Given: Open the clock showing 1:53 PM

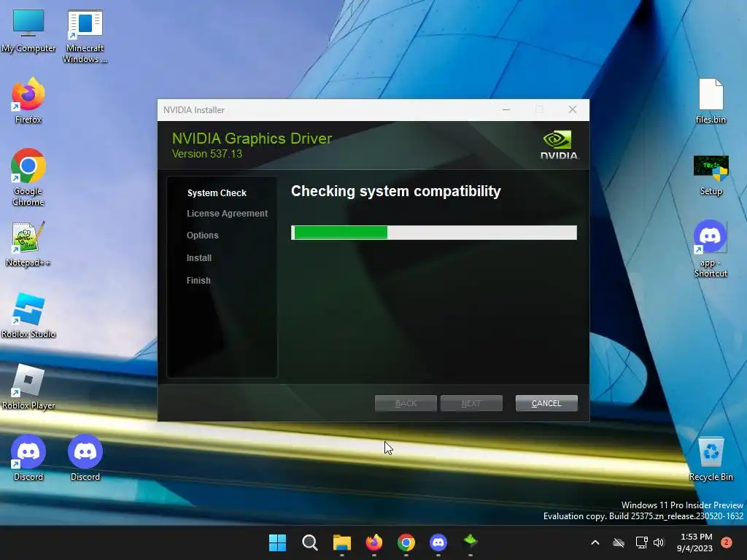Looking at the screenshot, I should click(x=694, y=542).
